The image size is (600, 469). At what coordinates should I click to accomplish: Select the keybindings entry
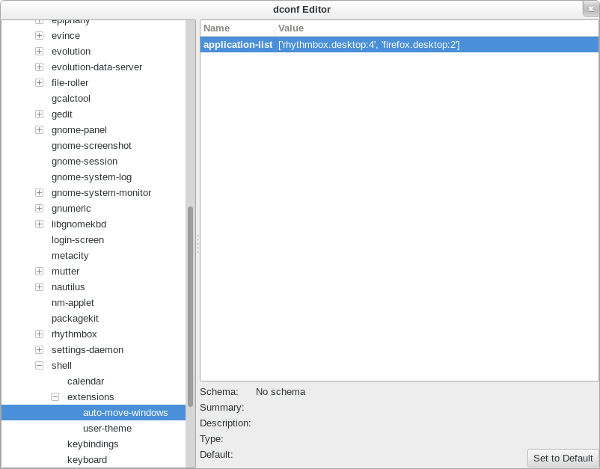pyautogui.click(x=93, y=444)
